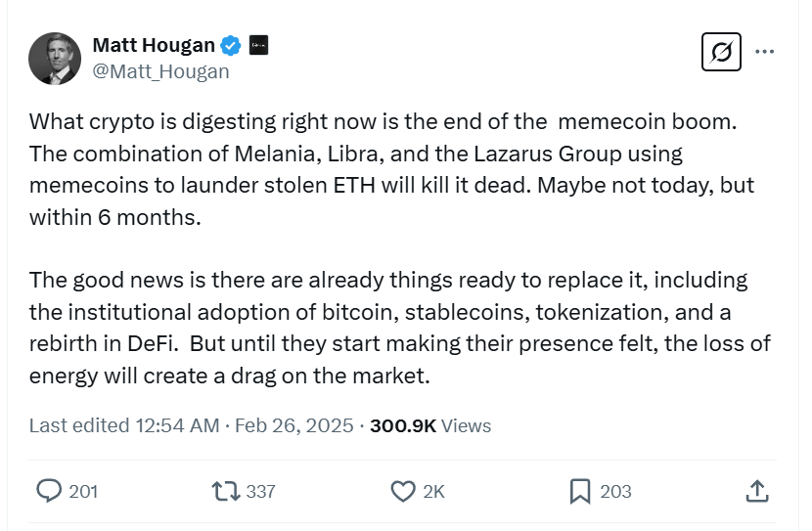Click the Matt Hougan display name

154,45
